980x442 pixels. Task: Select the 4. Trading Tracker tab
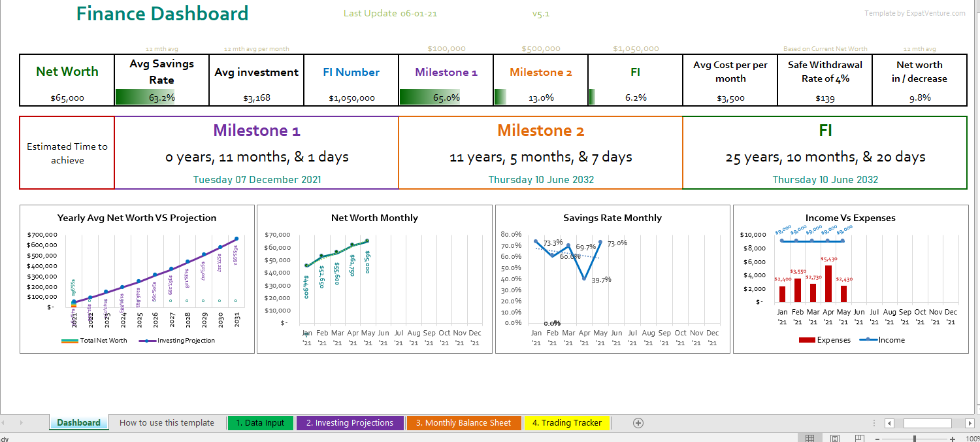pos(566,423)
